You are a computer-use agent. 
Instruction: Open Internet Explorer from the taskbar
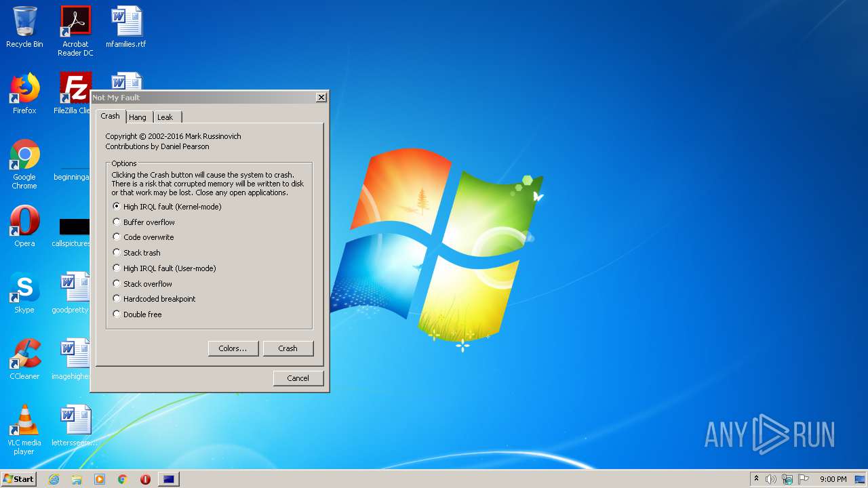pyautogui.click(x=54, y=479)
